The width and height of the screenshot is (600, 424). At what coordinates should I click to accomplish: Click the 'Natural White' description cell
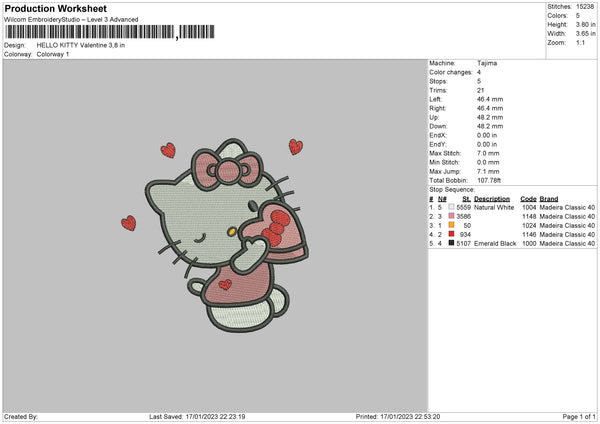click(494, 207)
